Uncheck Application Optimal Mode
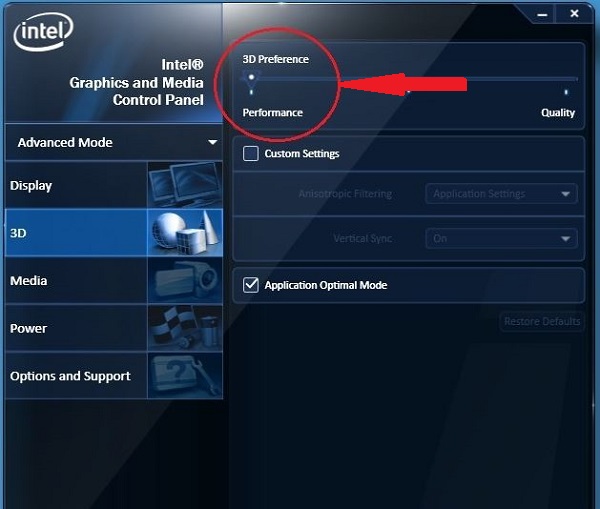This screenshot has width=600, height=509. 251,285
